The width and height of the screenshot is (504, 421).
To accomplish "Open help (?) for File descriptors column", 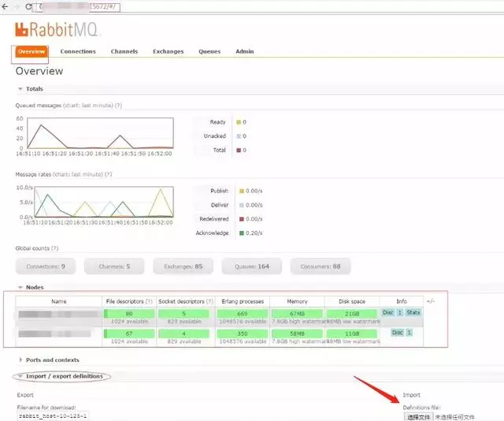I will tap(149, 302).
